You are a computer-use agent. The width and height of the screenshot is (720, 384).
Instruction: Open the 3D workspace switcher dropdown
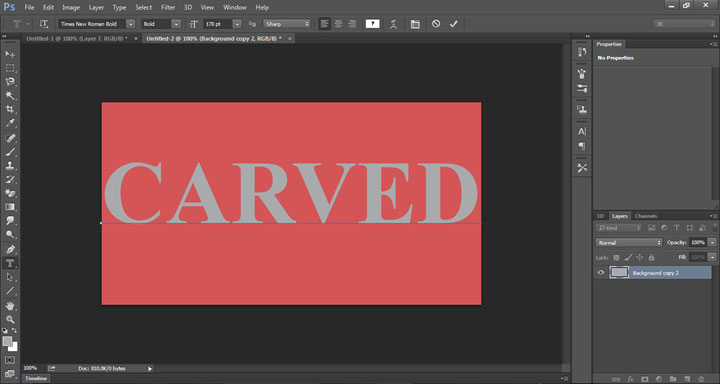[685, 24]
